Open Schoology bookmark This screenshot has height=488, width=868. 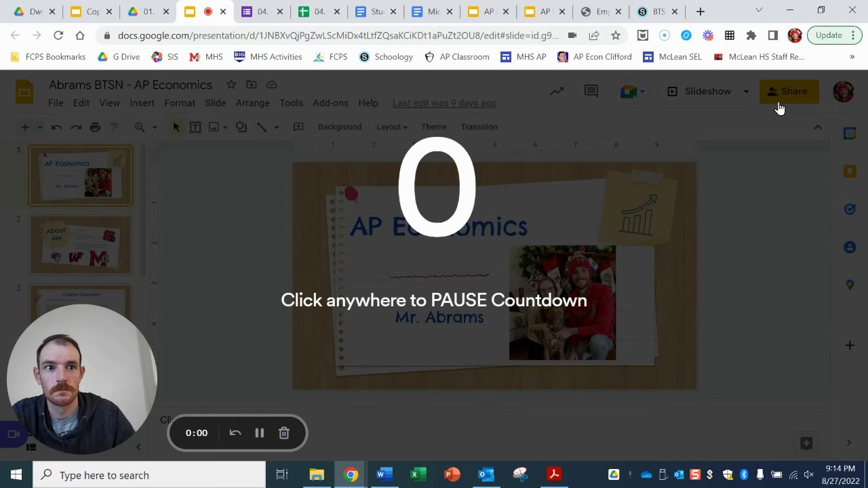click(x=386, y=57)
